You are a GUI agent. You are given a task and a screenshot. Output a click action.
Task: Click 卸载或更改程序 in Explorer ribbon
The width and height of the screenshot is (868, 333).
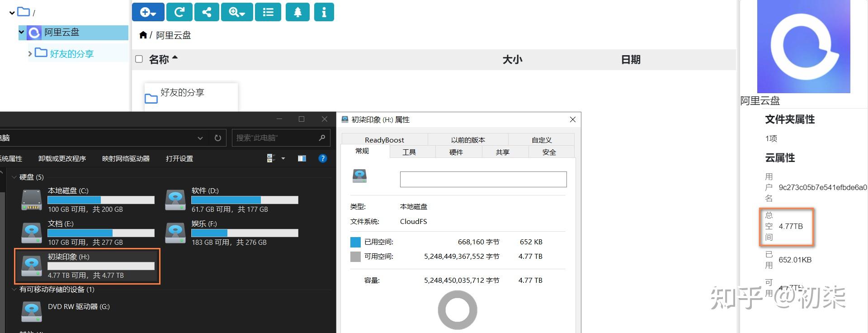[x=62, y=158]
